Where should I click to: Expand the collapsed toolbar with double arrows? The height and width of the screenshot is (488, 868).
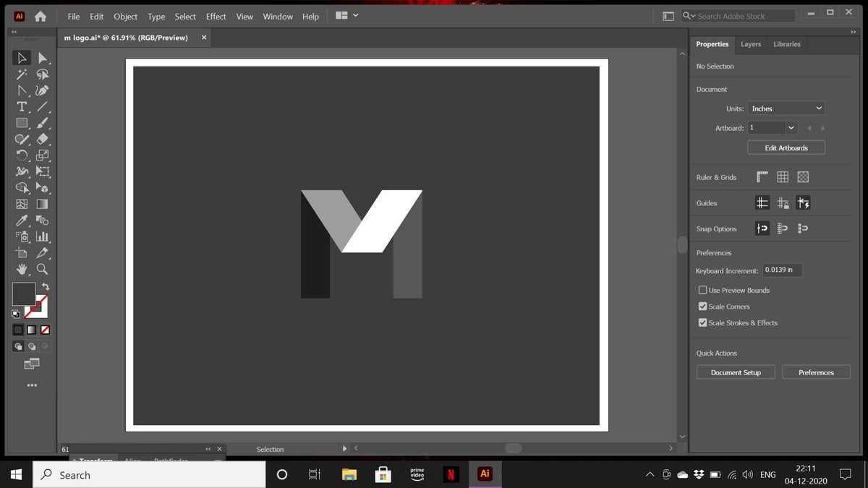click(x=14, y=33)
